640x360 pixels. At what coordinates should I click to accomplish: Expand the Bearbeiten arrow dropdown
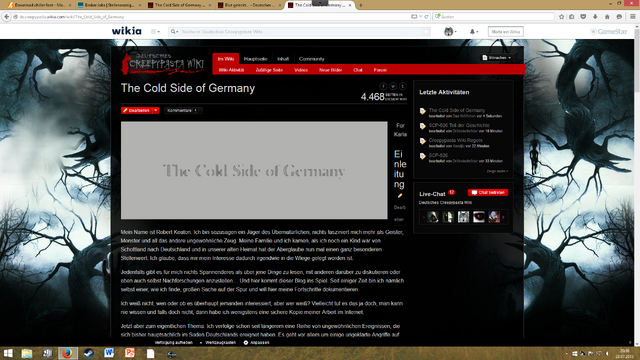[x=156, y=110]
